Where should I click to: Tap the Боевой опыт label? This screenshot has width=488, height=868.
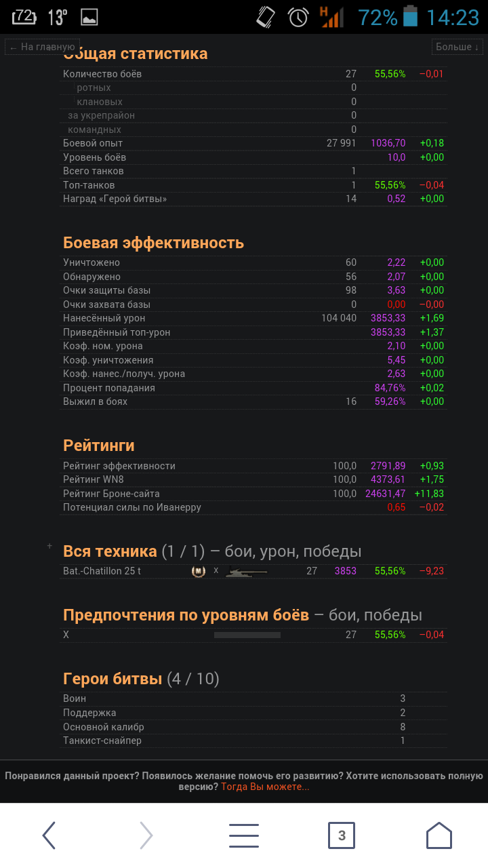[93, 143]
